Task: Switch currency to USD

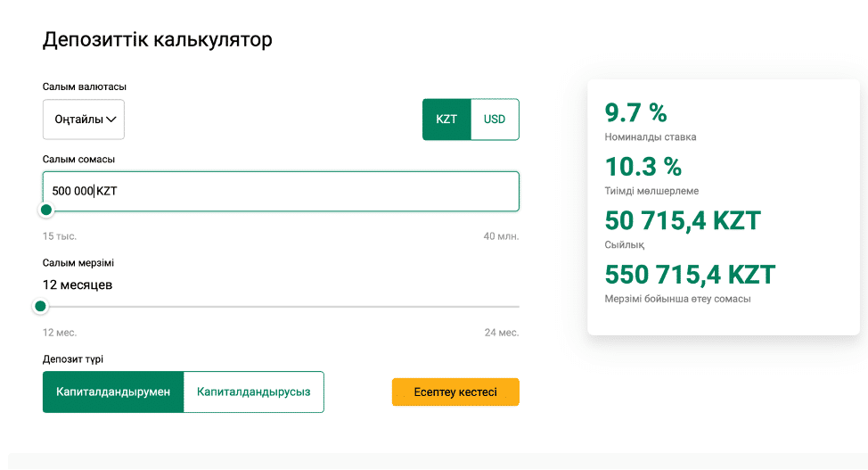Action: pyautogui.click(x=495, y=120)
